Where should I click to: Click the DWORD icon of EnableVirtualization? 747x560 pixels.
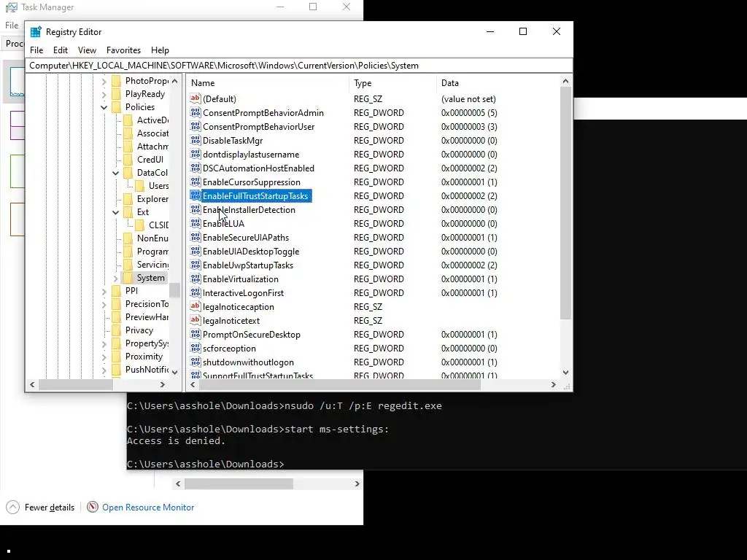pyautogui.click(x=196, y=279)
